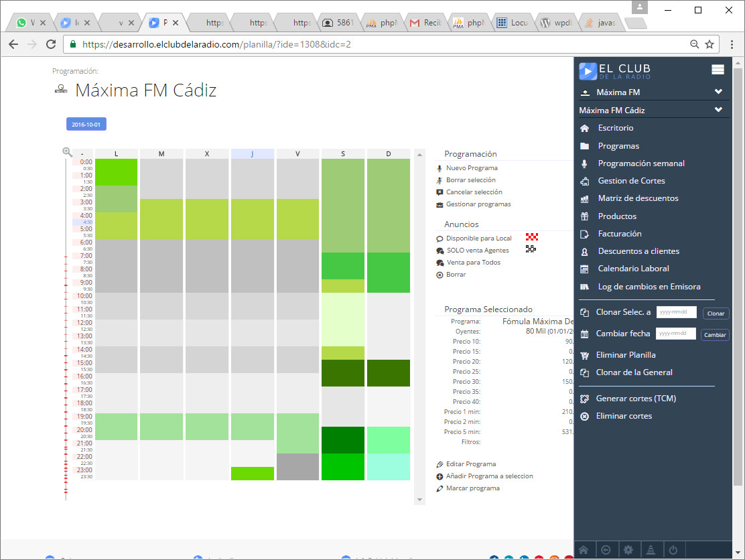The width and height of the screenshot is (745, 560).
Task: Click the Eliminar Planilla cart icon
Action: coord(584,355)
